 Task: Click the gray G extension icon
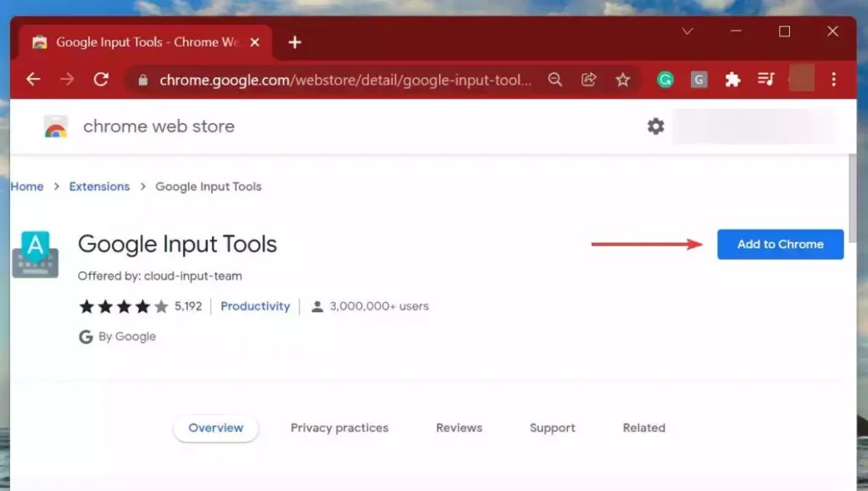pyautogui.click(x=698, y=79)
